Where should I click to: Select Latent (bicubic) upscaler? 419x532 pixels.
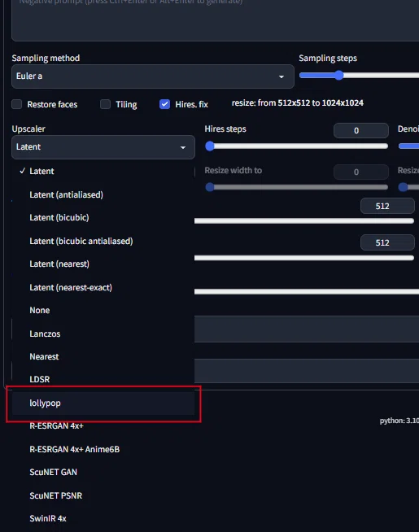click(103, 217)
